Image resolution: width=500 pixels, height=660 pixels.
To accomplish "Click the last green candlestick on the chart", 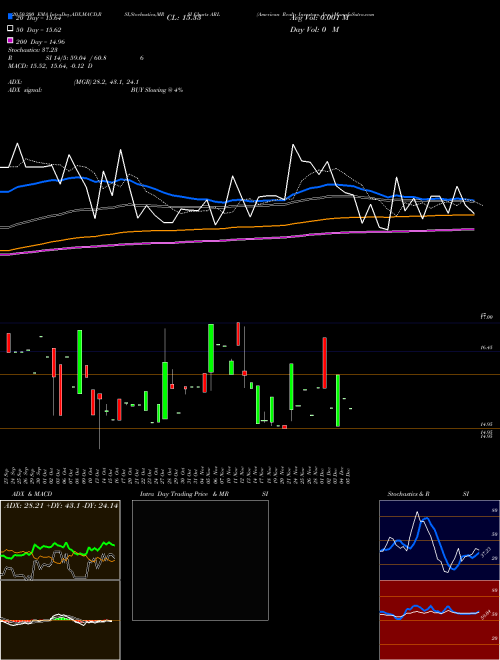I will point(338,400).
